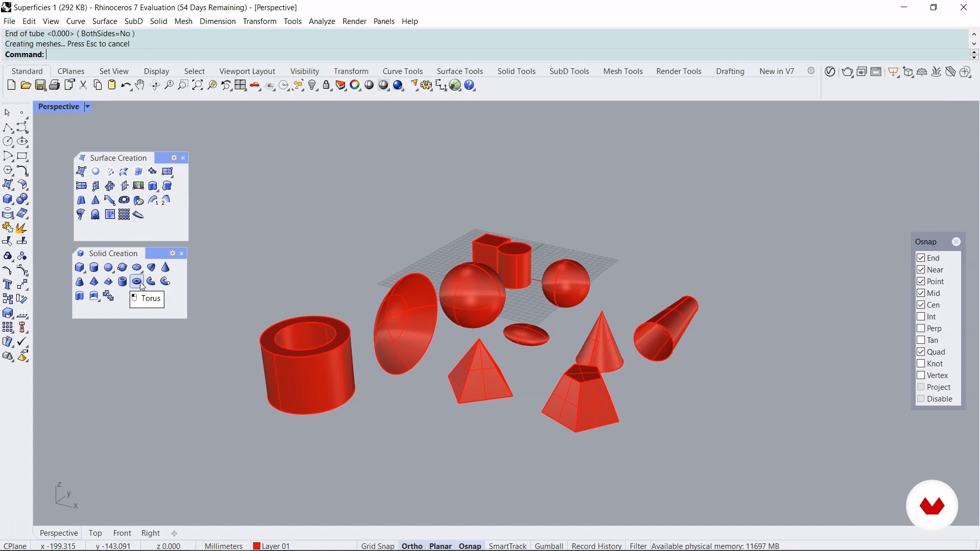Expand command history with the scroll-down arrow
The image size is (980, 551).
(974, 44)
